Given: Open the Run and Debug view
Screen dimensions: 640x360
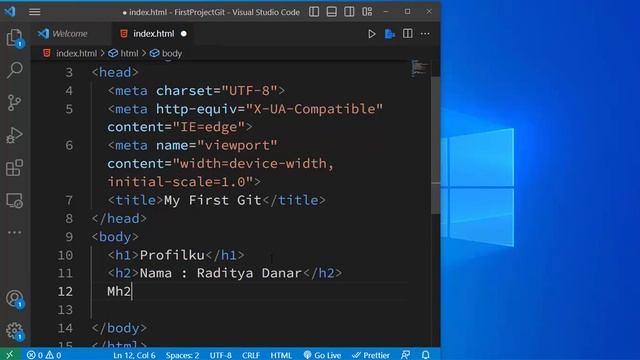Looking at the screenshot, I should 15,135.
